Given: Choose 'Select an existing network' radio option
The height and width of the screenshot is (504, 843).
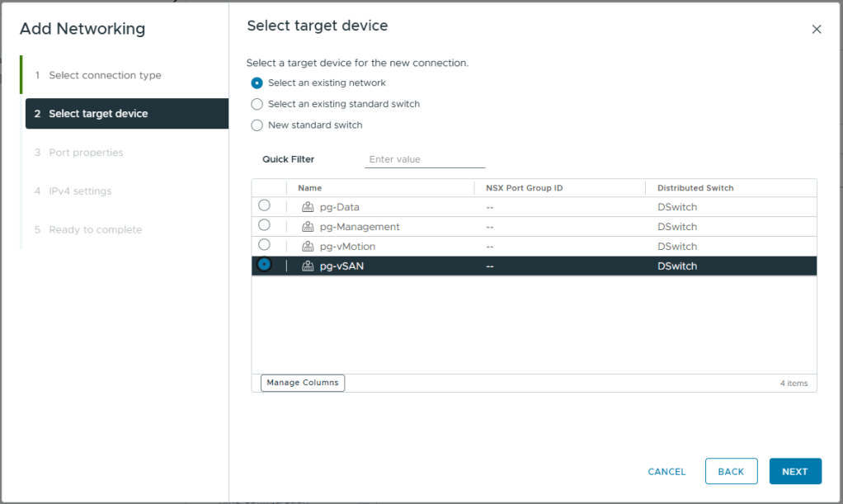Looking at the screenshot, I should pos(257,83).
